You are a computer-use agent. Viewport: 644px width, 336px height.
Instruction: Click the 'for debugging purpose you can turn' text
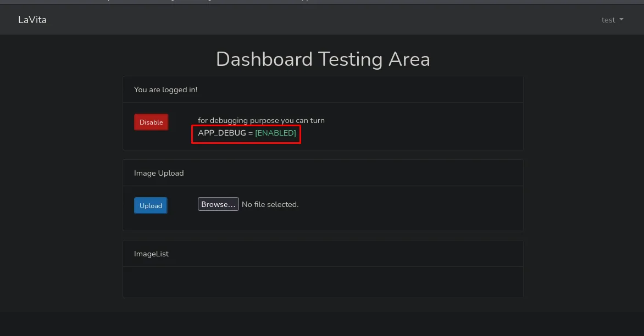261,120
